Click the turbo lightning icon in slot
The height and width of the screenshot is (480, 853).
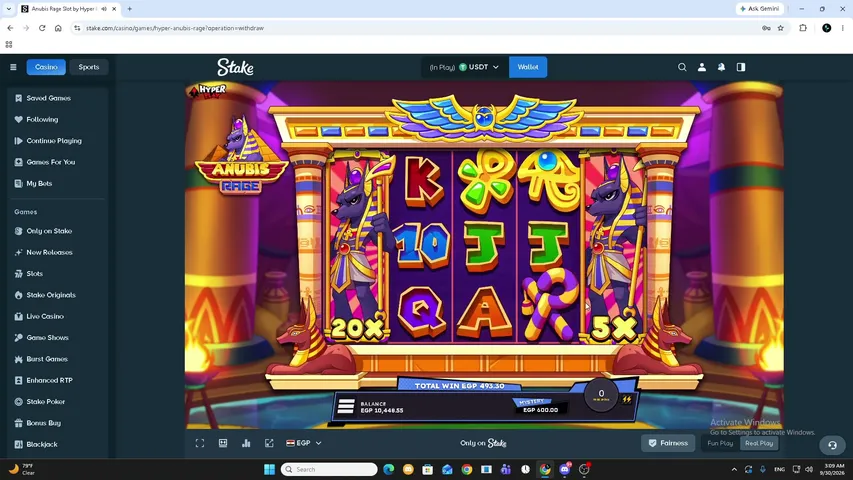click(x=627, y=399)
